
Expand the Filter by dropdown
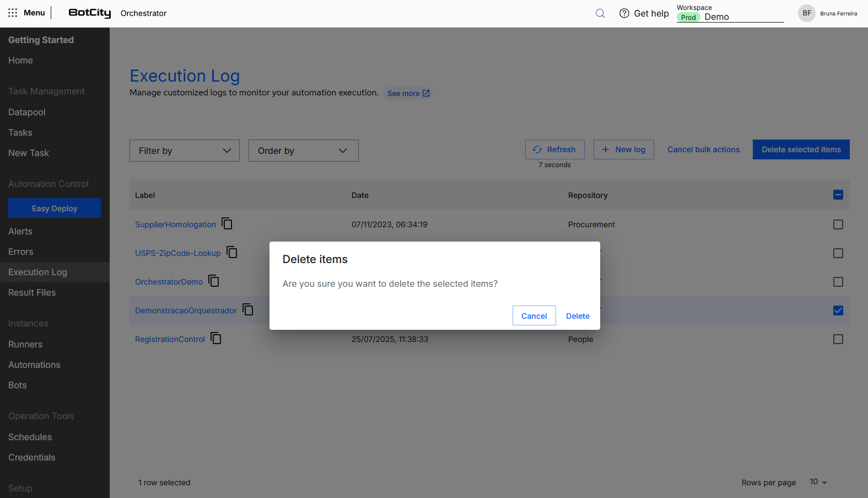coord(185,151)
